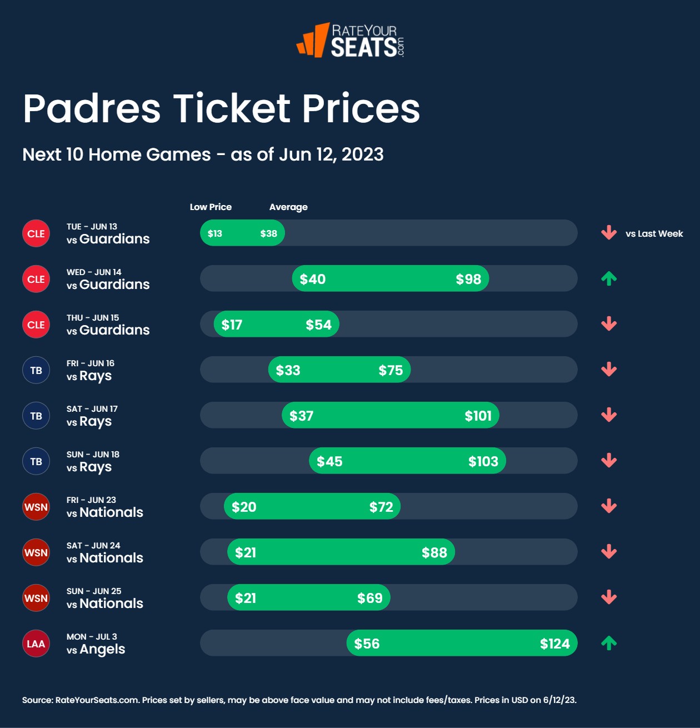Click the Low Price column header

(x=211, y=207)
